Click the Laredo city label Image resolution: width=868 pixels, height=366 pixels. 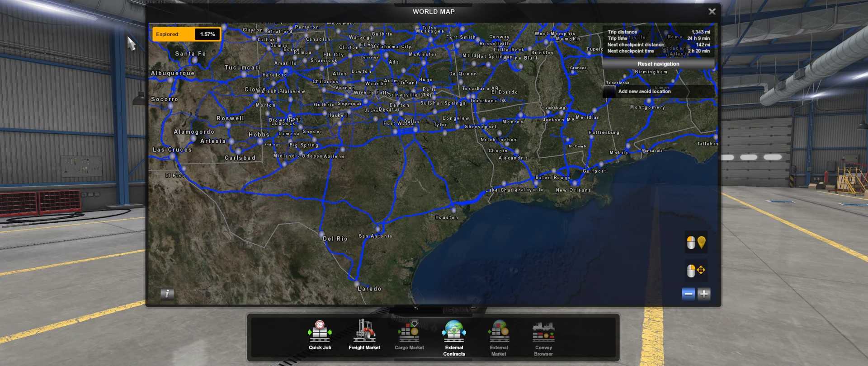[x=369, y=289]
